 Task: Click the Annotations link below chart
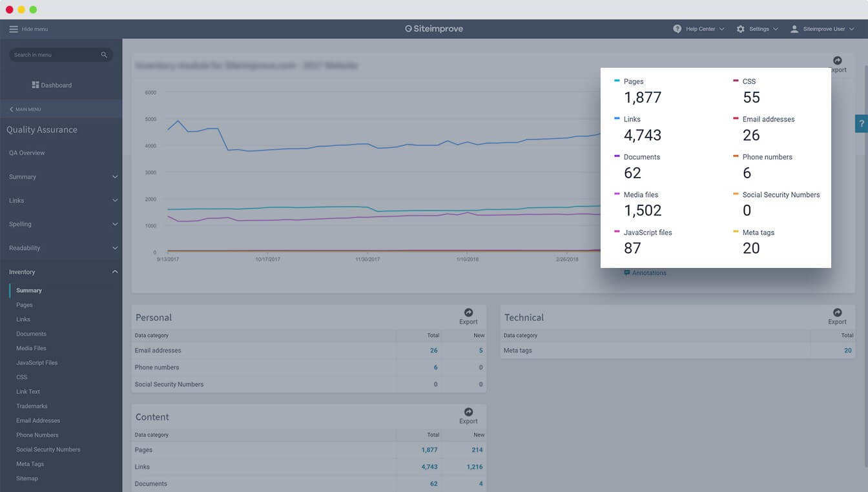click(648, 273)
